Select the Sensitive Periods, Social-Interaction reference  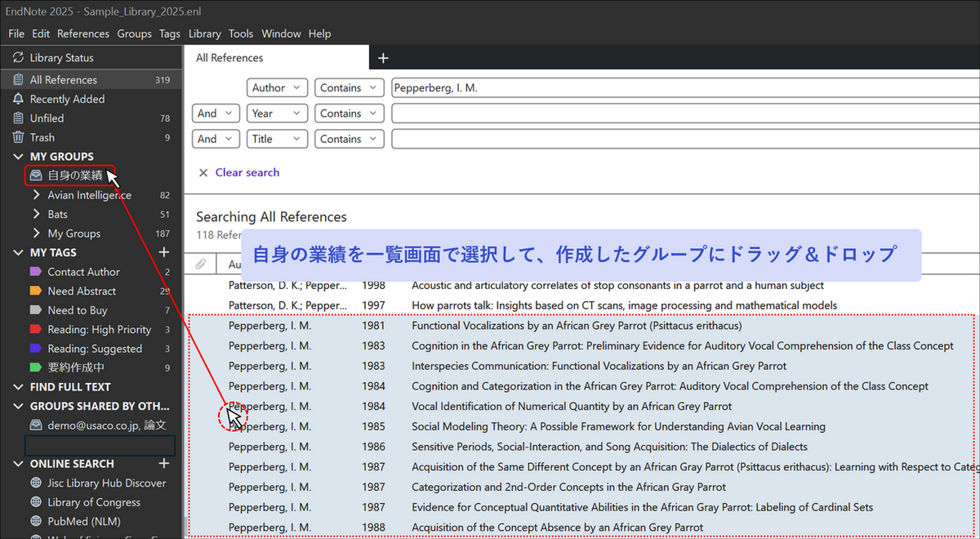[581, 447]
